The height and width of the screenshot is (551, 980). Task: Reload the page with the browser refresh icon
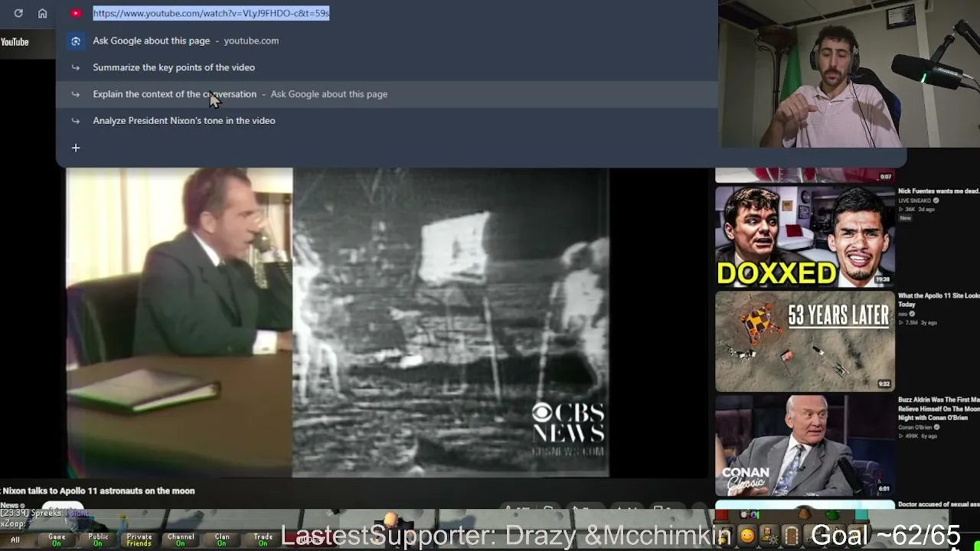[x=18, y=13]
